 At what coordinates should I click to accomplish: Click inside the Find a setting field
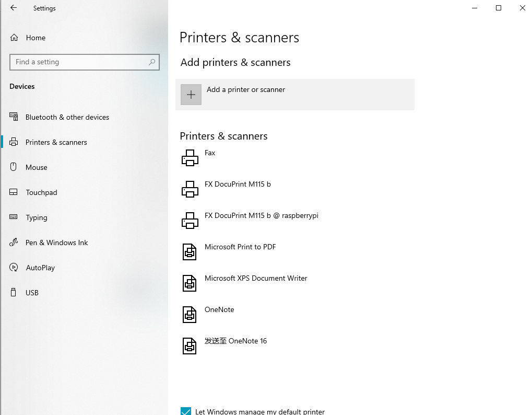[x=85, y=62]
